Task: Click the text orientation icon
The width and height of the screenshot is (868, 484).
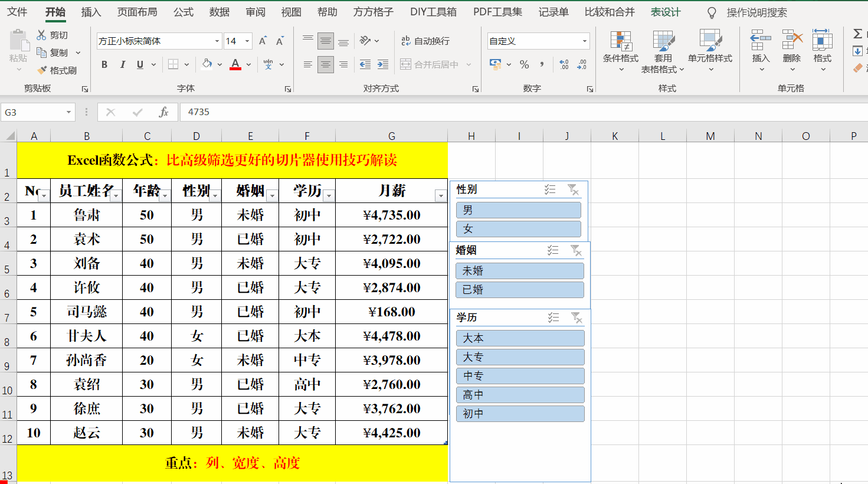Action: pyautogui.click(x=365, y=41)
